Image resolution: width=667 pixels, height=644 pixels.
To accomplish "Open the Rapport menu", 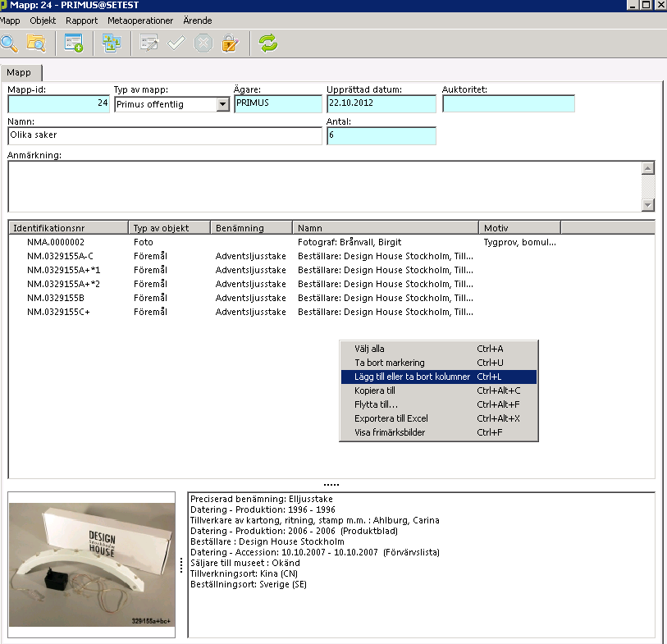I will click(82, 21).
